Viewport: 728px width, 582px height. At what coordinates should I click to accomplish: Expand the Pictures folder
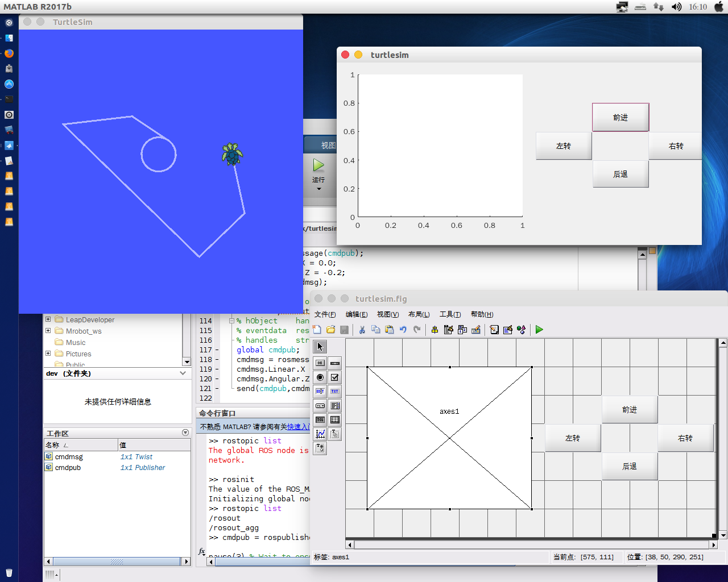pos(48,354)
